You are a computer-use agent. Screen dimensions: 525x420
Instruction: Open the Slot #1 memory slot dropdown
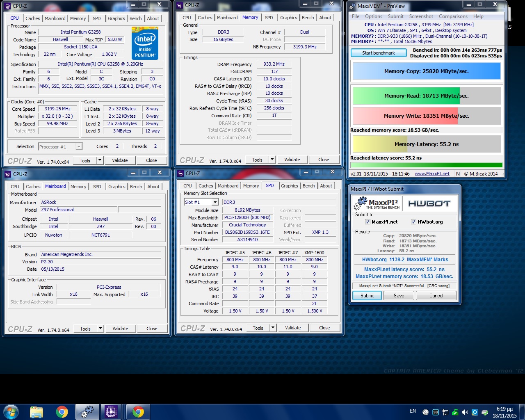click(x=215, y=202)
